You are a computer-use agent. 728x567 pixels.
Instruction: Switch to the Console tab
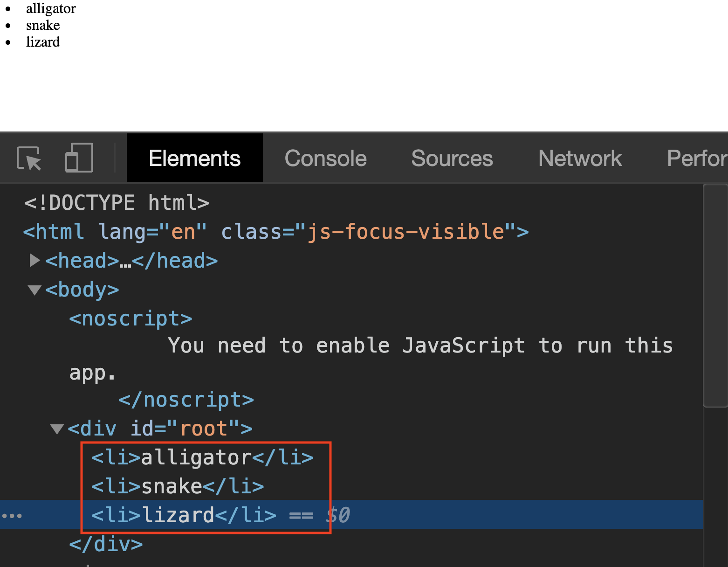325,158
